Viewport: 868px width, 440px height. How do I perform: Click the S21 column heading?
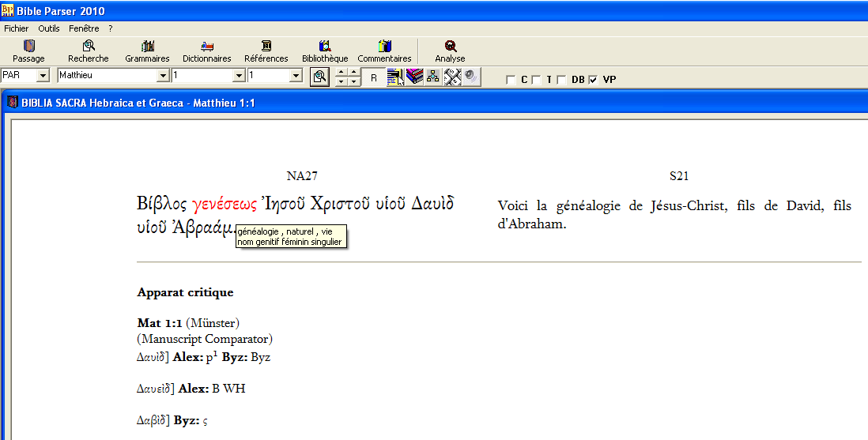[x=679, y=176]
